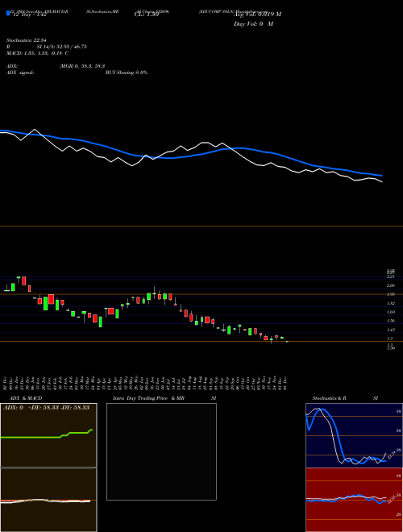Click the last date label '08 Dec'
403x532 pixels.
coord(285,383)
